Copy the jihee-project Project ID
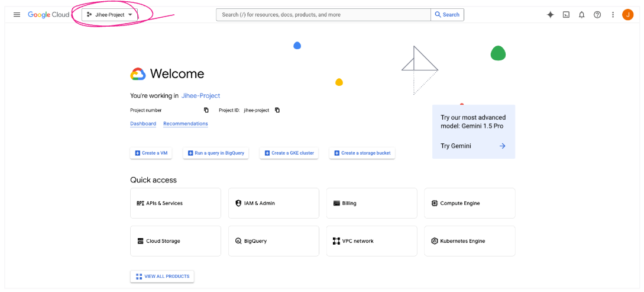The width and height of the screenshot is (644, 292). 277,110
